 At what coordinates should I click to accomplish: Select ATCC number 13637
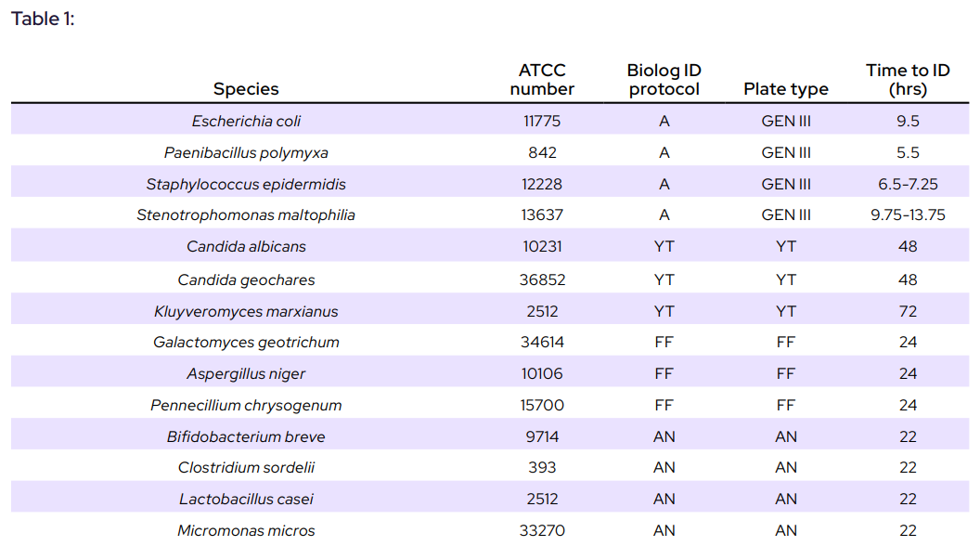pos(542,214)
